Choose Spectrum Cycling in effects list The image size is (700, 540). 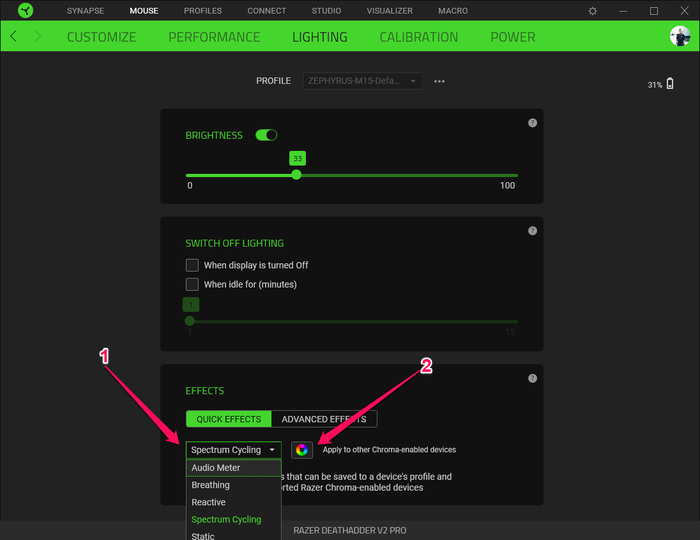pyautogui.click(x=233, y=519)
